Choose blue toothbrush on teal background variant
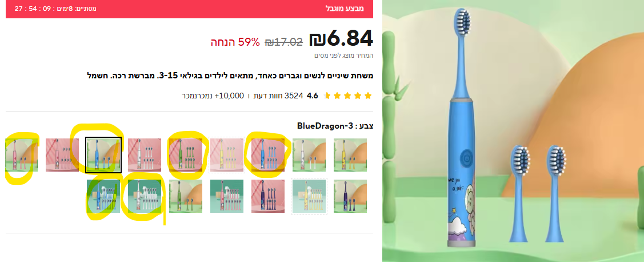This screenshot has height=262, width=644. pos(103,196)
